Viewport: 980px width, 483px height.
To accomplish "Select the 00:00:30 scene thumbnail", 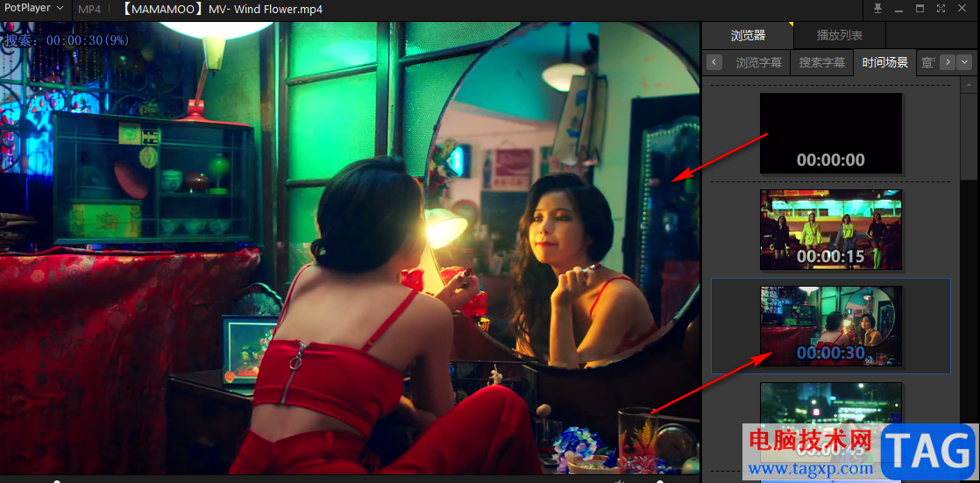I will pos(831,326).
